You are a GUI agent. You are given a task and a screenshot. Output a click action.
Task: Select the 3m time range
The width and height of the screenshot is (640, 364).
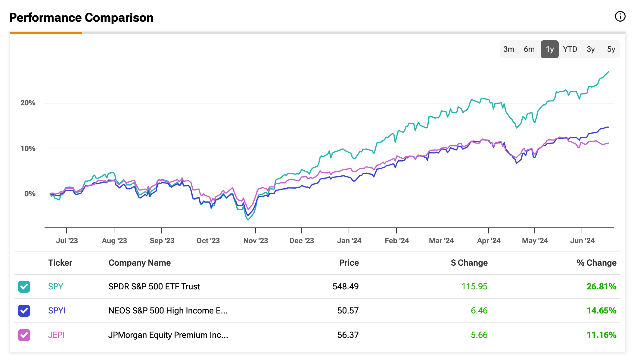tap(509, 49)
